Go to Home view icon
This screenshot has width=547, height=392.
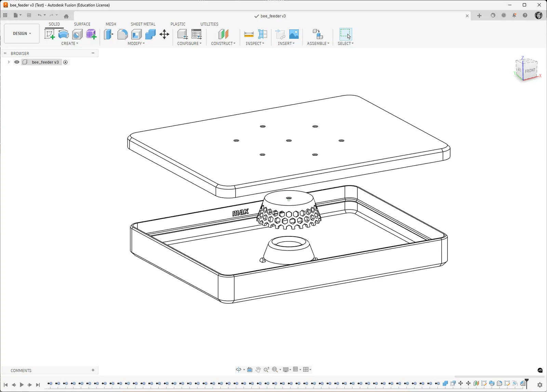click(66, 16)
